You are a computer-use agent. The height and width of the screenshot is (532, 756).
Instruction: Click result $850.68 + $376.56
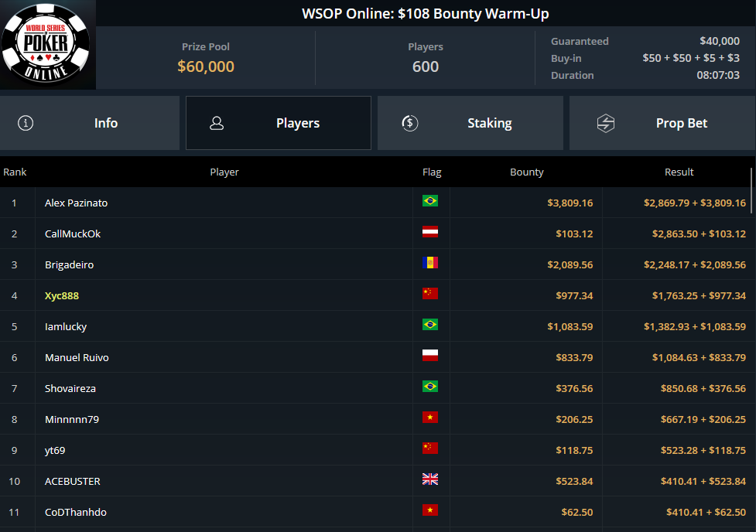pos(703,388)
